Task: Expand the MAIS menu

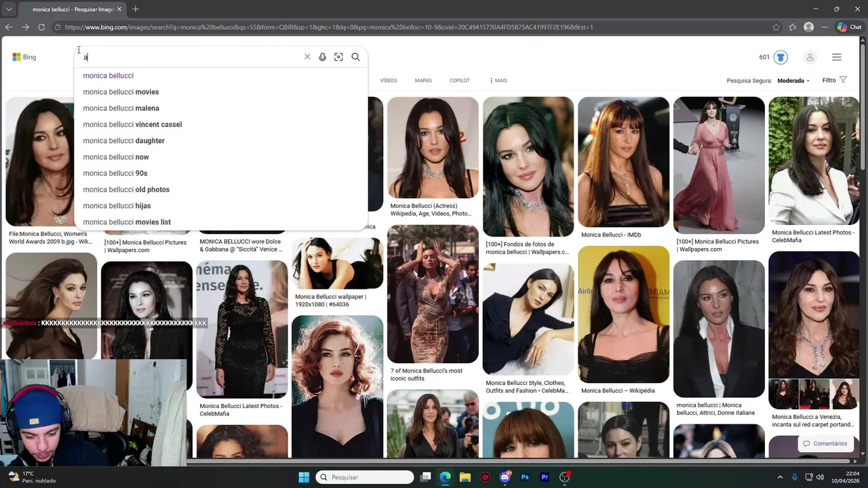Action: (x=498, y=81)
